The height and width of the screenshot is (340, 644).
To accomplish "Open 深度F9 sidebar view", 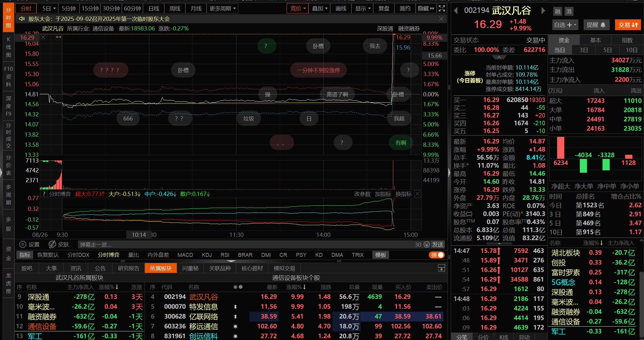I will pos(8,106).
